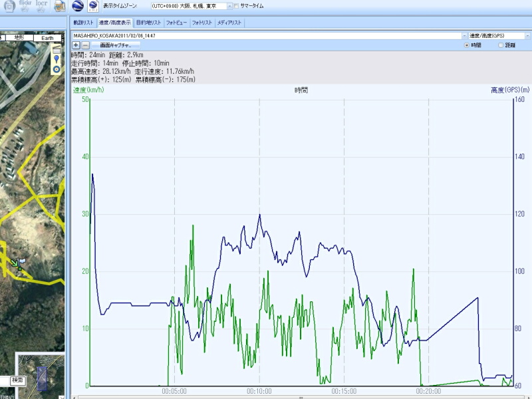This screenshot has height=399, width=532.
Task: Click the 最高速度: 28.12km/h statistic
Action: [101, 72]
